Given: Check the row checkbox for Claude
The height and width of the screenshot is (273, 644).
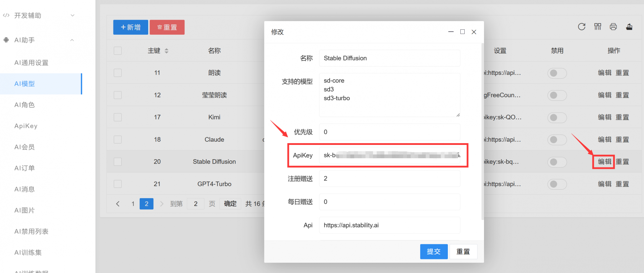Looking at the screenshot, I should (x=118, y=140).
